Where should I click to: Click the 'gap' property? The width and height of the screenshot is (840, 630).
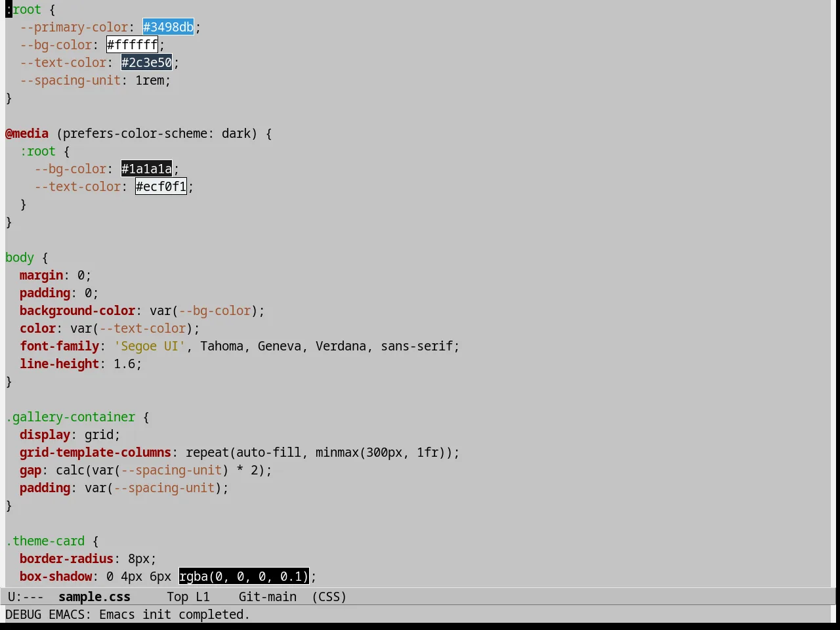[x=31, y=470]
